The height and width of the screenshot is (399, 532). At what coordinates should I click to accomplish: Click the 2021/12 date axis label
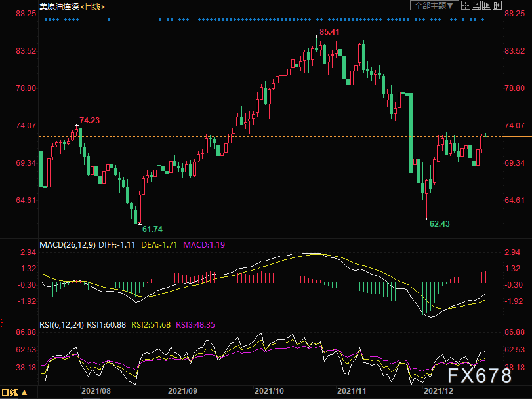coord(438,391)
